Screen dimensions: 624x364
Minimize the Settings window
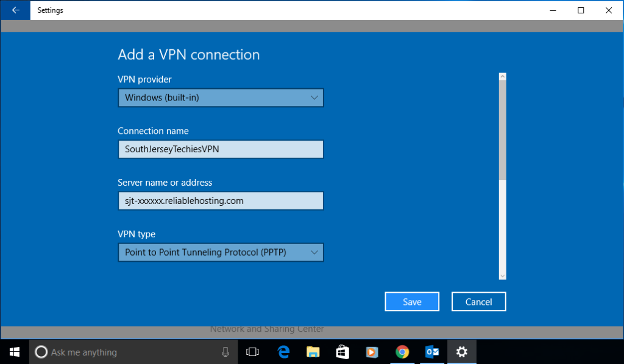553,10
